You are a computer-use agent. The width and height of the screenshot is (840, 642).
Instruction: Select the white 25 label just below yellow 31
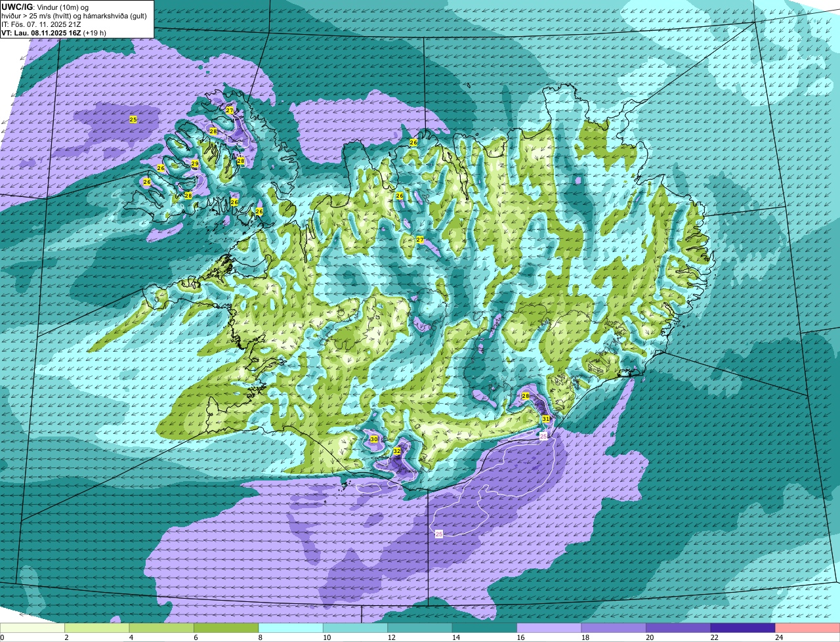pos(543,436)
